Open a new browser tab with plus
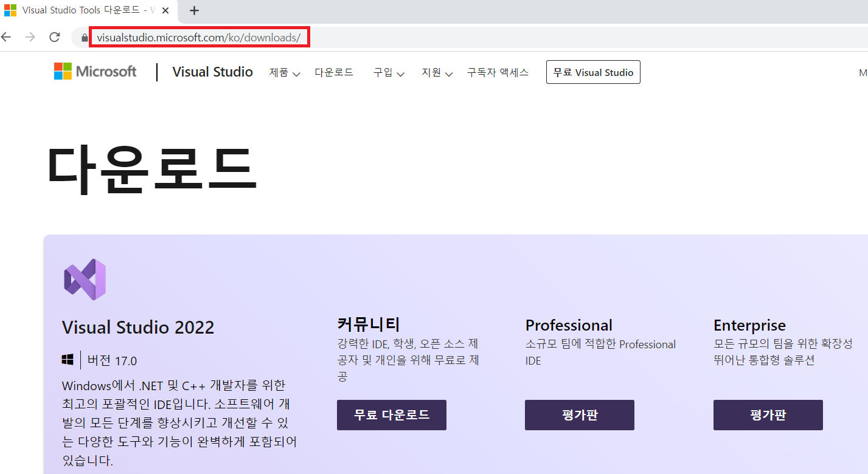Viewport: 868px width, 474px height. (194, 10)
